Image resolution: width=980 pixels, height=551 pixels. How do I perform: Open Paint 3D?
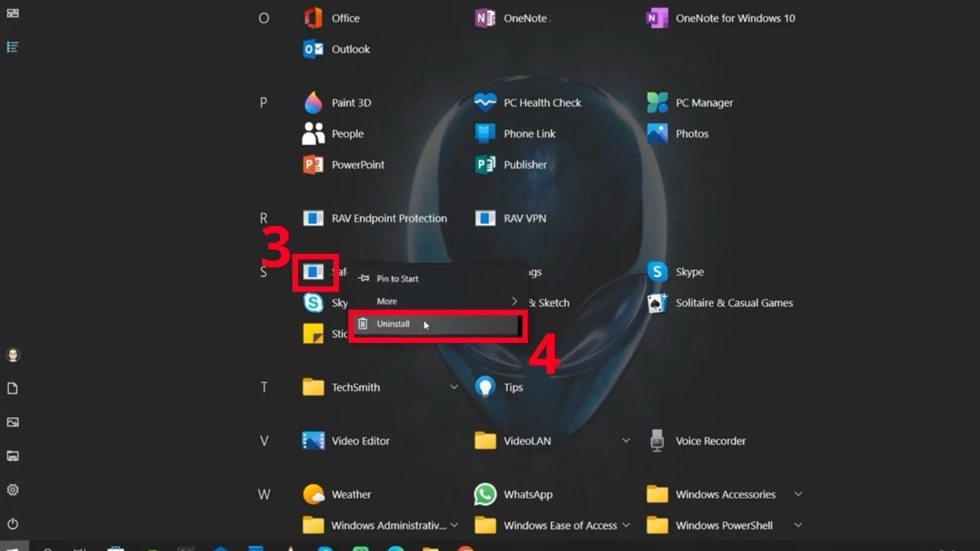click(336, 103)
